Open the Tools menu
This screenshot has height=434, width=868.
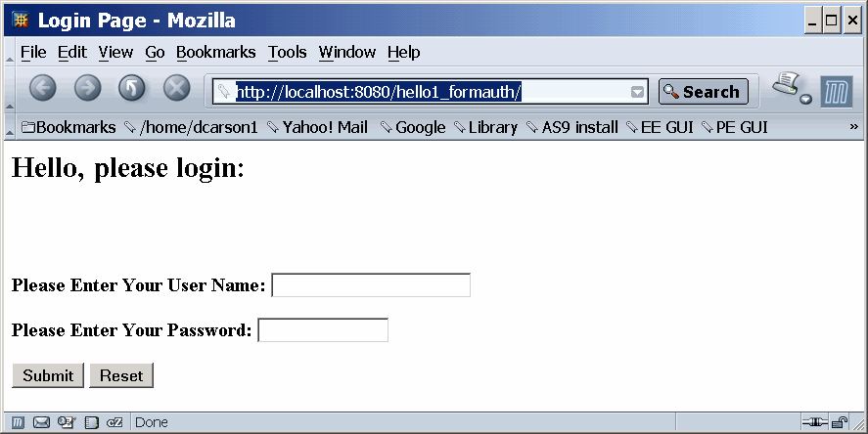click(287, 52)
